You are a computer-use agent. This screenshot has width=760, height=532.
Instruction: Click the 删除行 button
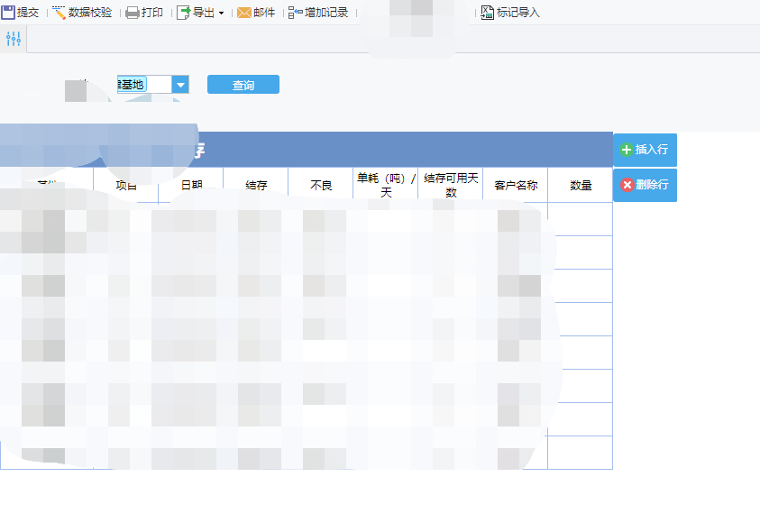645,185
